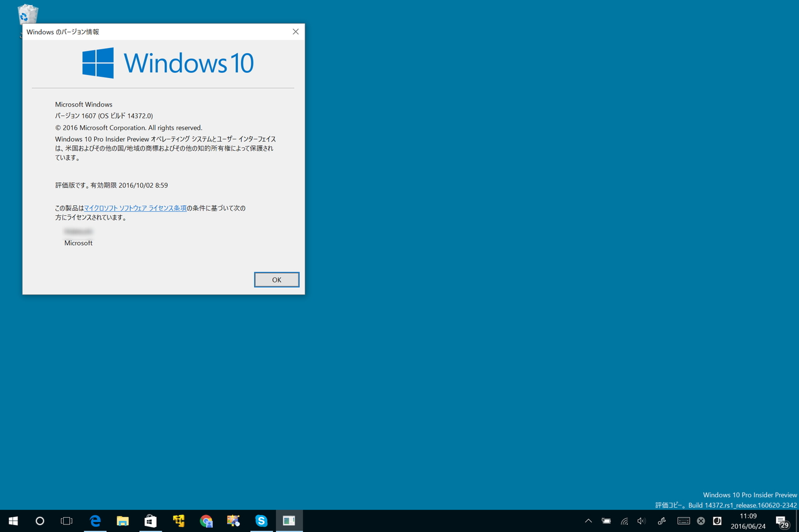Launch Microsoft Edge from the taskbar

pos(95,521)
